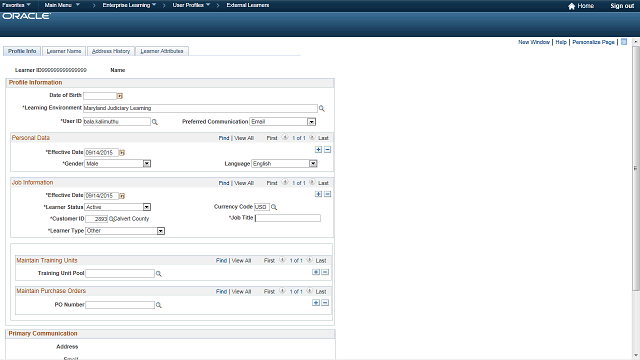This screenshot has height=360, width=640.
Task: Expand Enterprise Learning breadcrumb menu
Action: [129, 5]
